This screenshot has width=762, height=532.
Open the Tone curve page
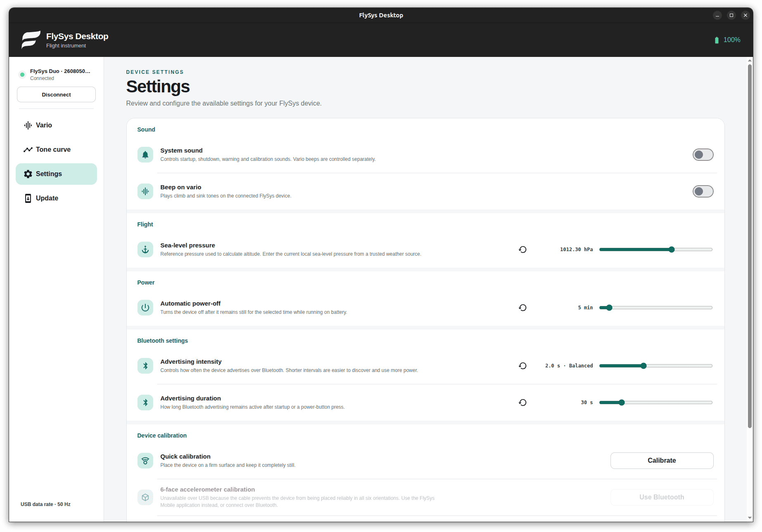[56, 150]
